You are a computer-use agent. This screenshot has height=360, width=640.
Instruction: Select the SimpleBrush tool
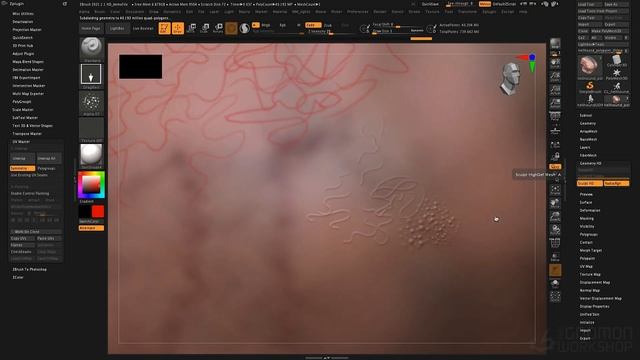pos(590,87)
